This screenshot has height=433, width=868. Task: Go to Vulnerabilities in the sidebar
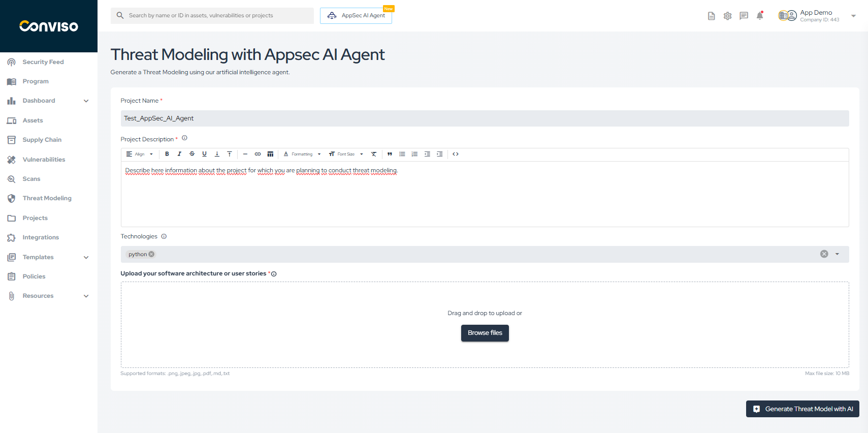44,160
